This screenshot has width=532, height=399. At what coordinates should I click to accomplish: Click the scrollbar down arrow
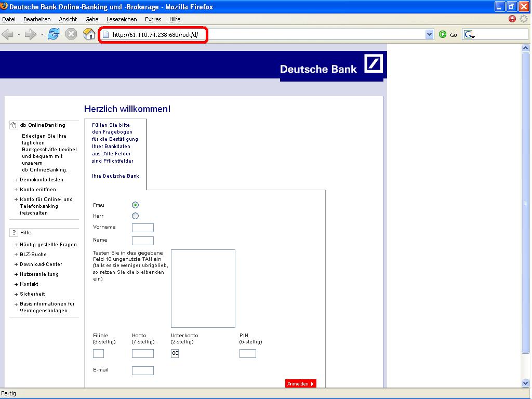coord(526,383)
